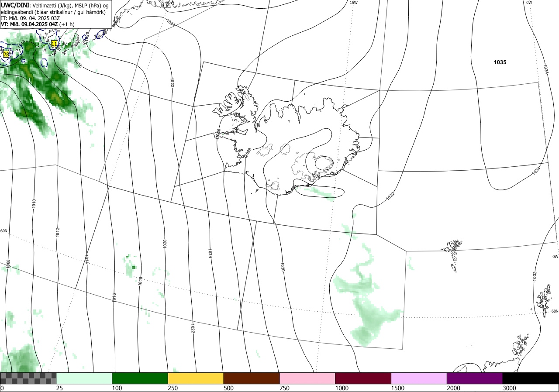Click the yellow 250–500 legend swatch
The image size is (559, 392).
[x=196, y=378]
